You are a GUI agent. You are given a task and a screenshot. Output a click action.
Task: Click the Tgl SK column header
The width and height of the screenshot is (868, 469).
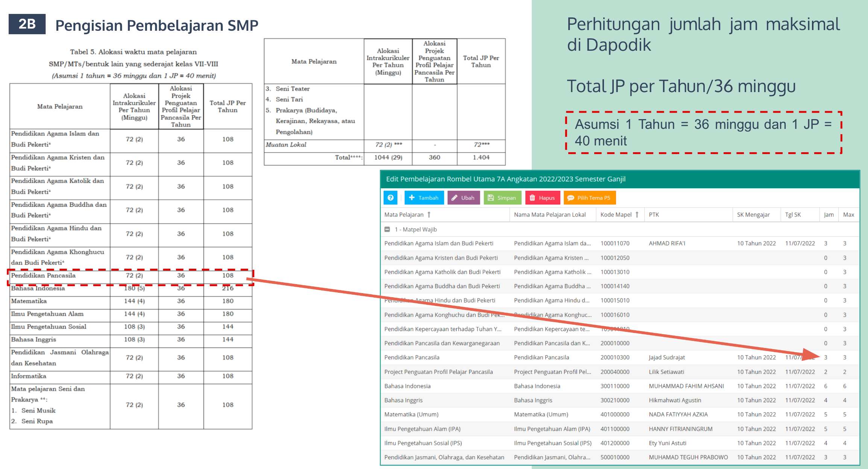click(793, 215)
